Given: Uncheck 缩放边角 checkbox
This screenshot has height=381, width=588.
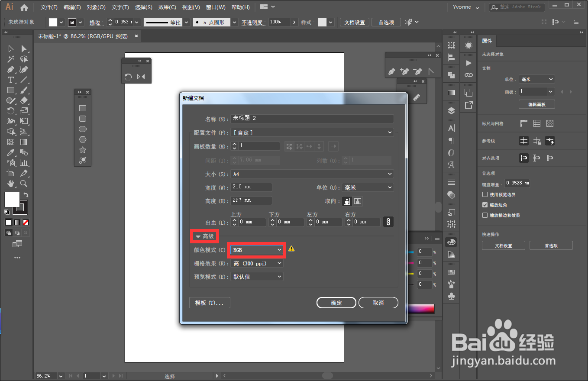Looking at the screenshot, I should tap(485, 205).
